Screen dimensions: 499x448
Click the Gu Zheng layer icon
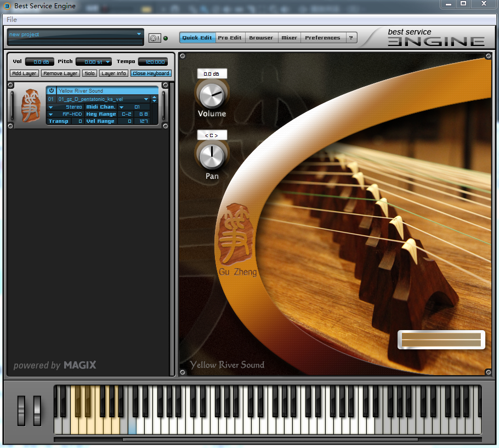[x=31, y=106]
